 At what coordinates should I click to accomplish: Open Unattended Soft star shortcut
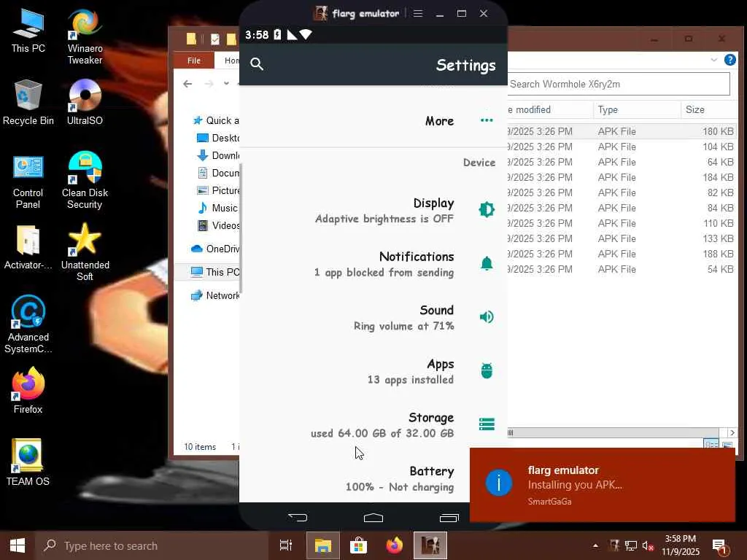point(85,252)
